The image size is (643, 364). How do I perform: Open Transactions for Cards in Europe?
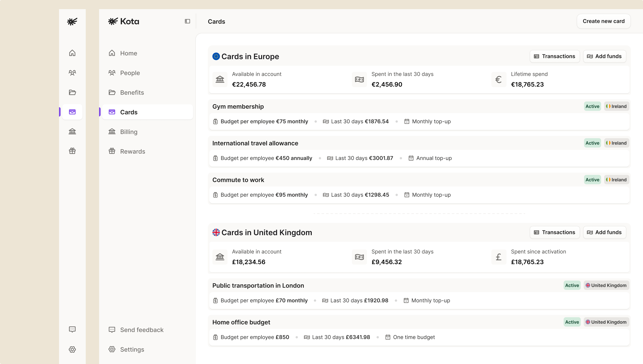pyautogui.click(x=554, y=56)
